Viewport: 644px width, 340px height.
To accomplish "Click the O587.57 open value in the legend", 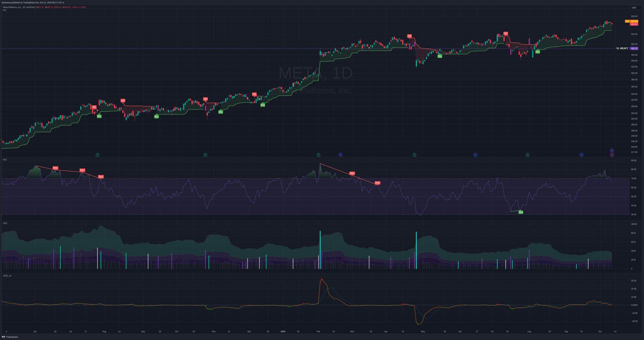I will [40, 7].
